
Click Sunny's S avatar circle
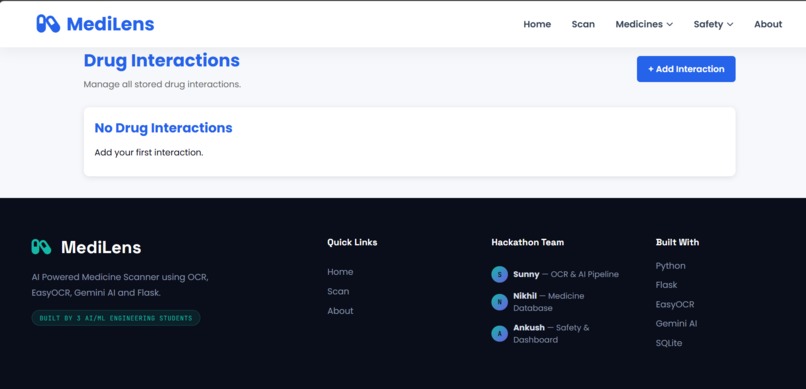(499, 274)
